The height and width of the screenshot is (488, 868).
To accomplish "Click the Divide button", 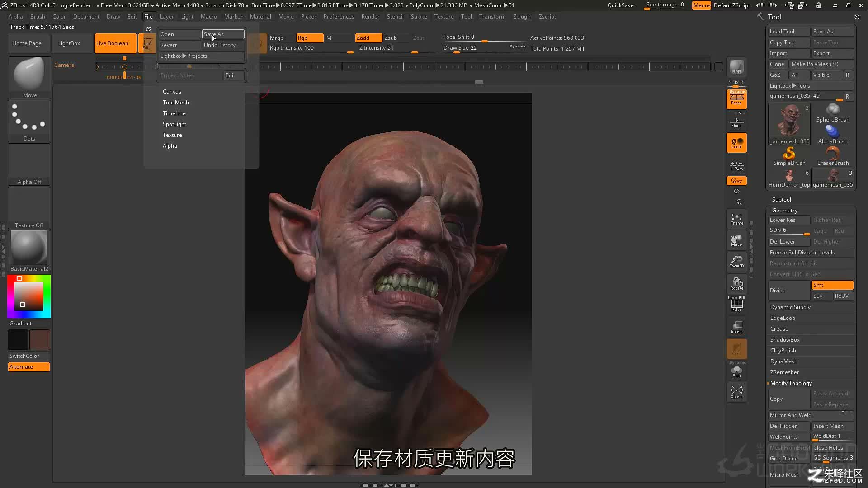I will pos(789,291).
